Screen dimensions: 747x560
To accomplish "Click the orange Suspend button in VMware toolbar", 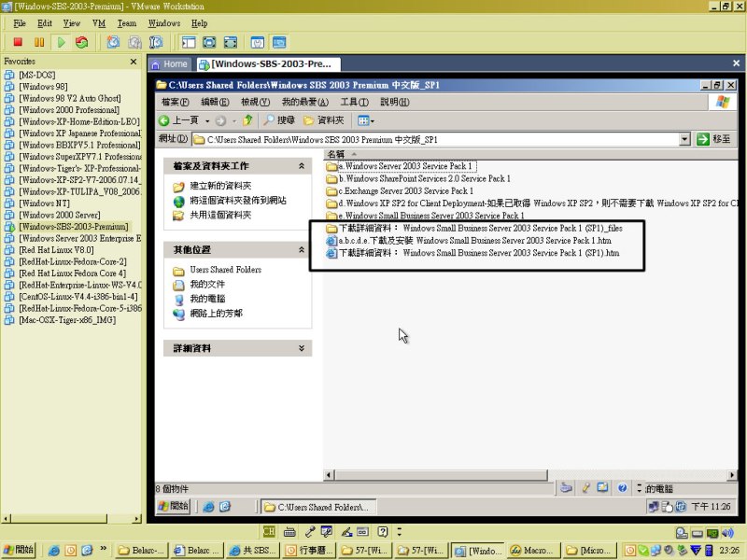I will [39, 42].
